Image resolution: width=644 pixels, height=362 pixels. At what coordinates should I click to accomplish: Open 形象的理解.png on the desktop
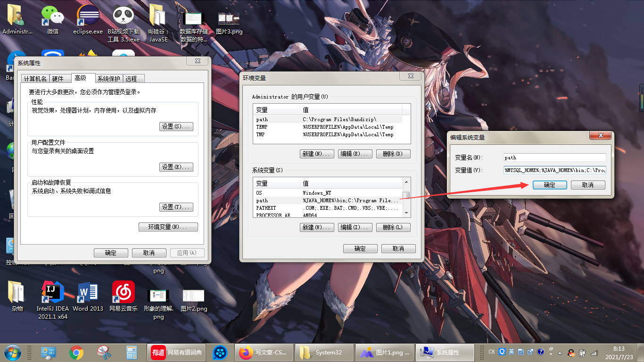[x=158, y=304]
